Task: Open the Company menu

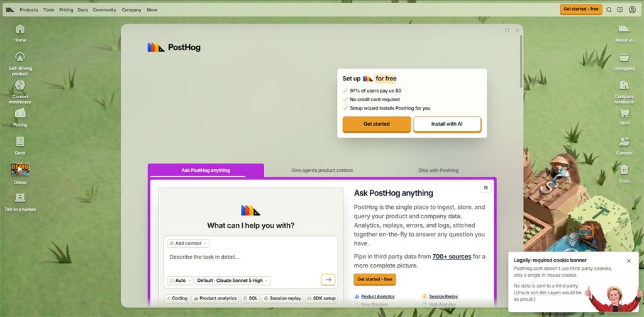Action: point(131,10)
